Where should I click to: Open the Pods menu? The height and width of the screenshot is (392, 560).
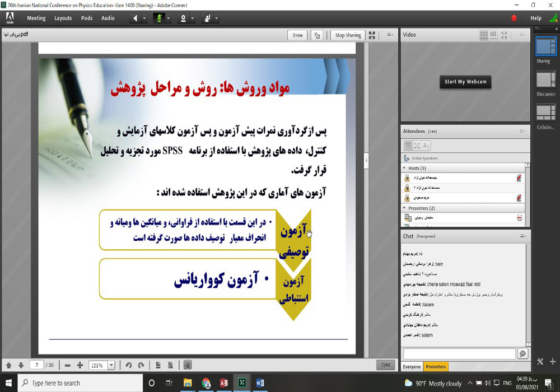coord(86,17)
